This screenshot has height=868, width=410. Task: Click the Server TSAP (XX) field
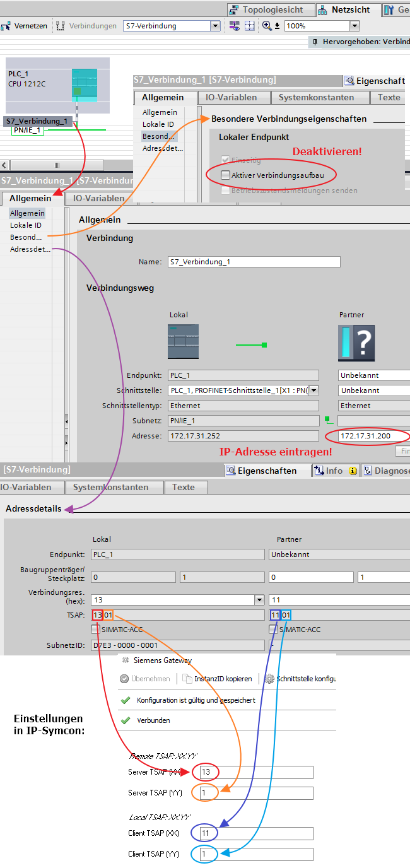pos(255,772)
